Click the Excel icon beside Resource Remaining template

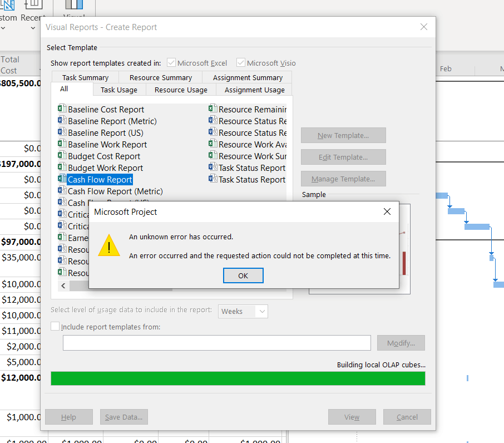point(213,109)
